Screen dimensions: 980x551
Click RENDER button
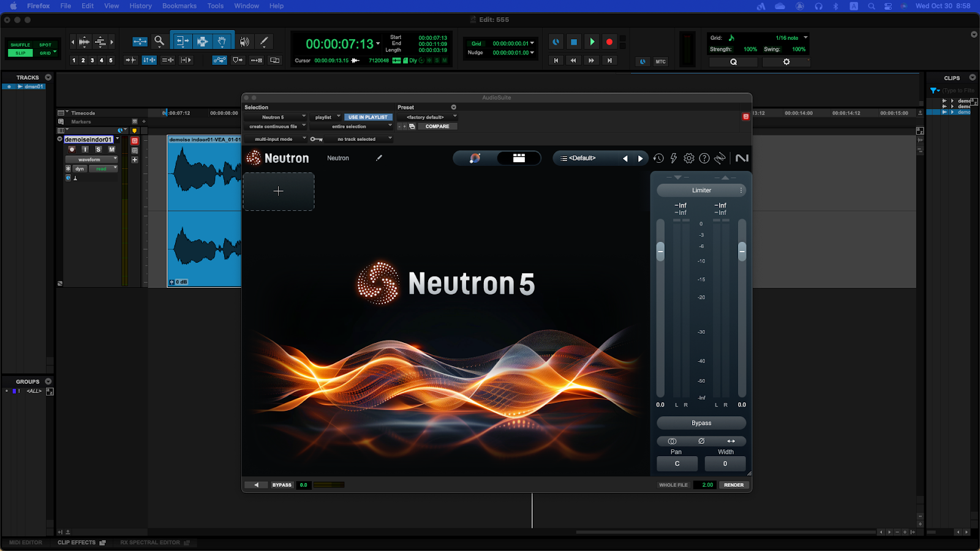click(x=734, y=485)
